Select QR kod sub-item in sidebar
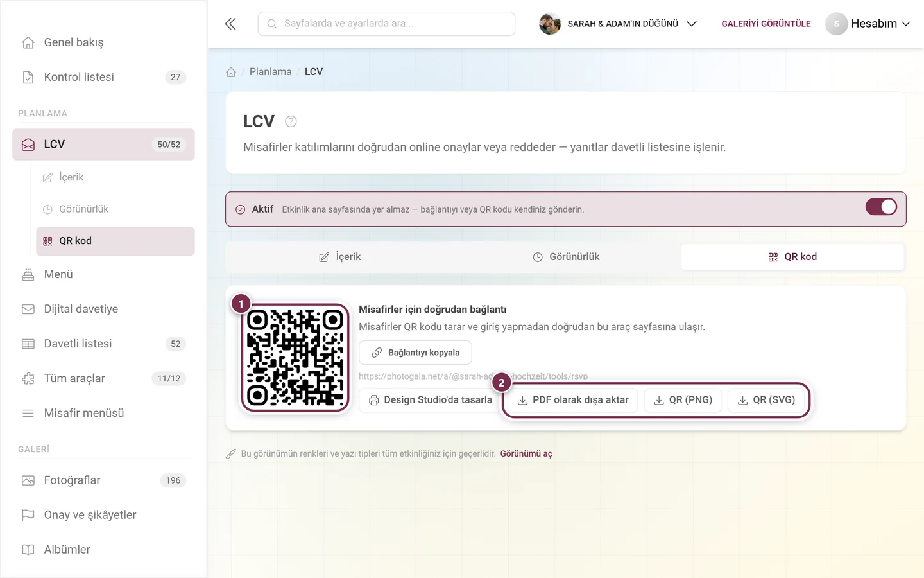The height and width of the screenshot is (578, 924). [x=116, y=241]
